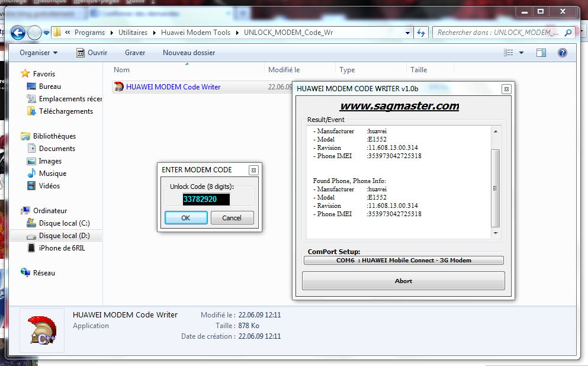
Task: Toggle the preview pane icon
Action: click(x=541, y=53)
